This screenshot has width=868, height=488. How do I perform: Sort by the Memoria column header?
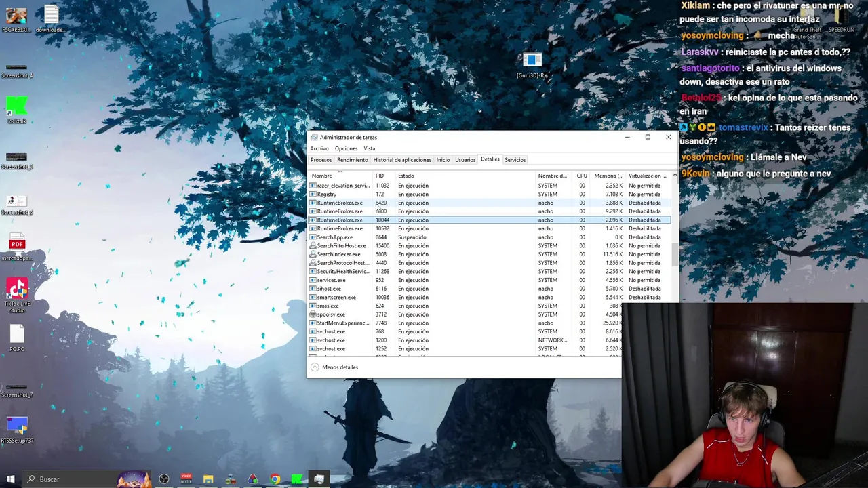(608, 176)
